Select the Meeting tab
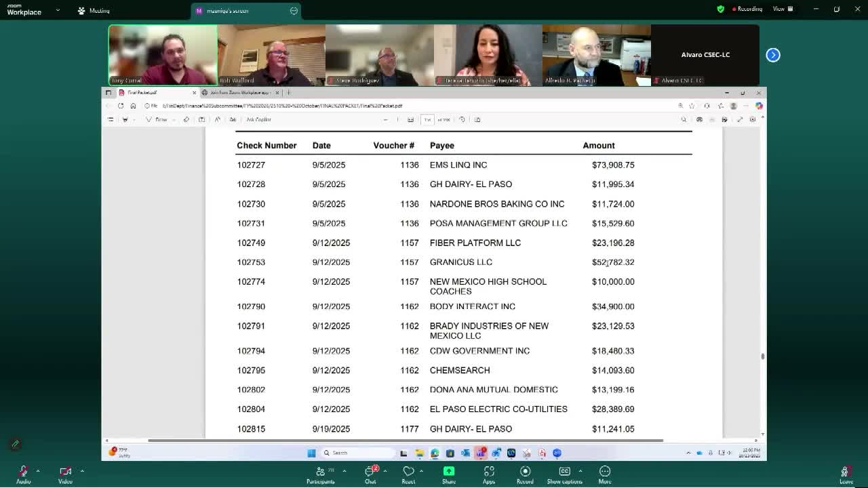 (94, 11)
